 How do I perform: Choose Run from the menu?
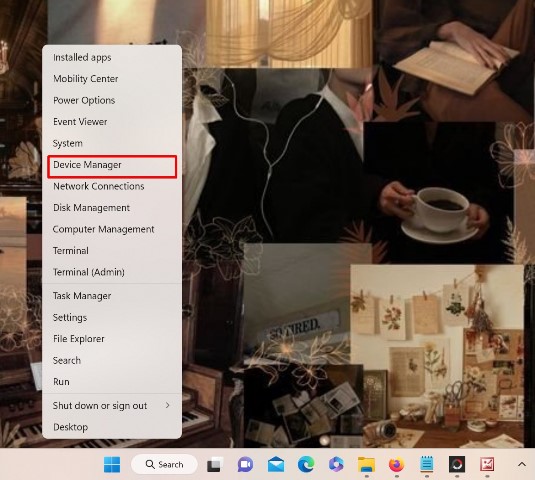coord(112,381)
